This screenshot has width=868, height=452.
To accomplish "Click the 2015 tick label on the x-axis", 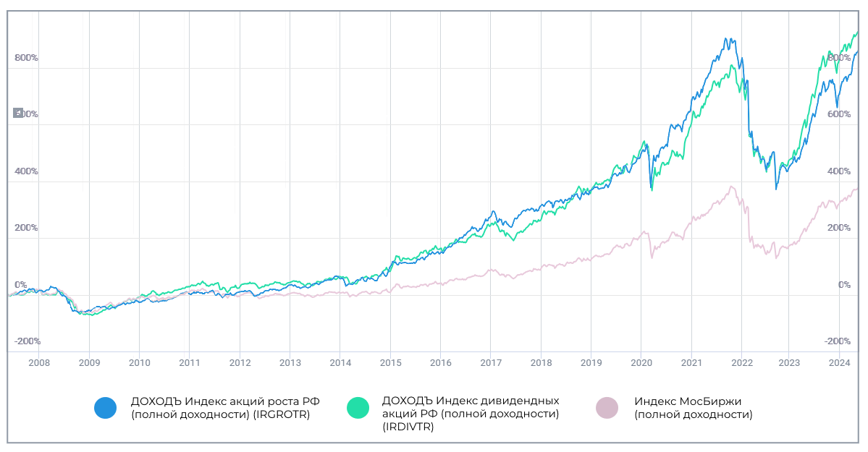I will click(x=390, y=363).
